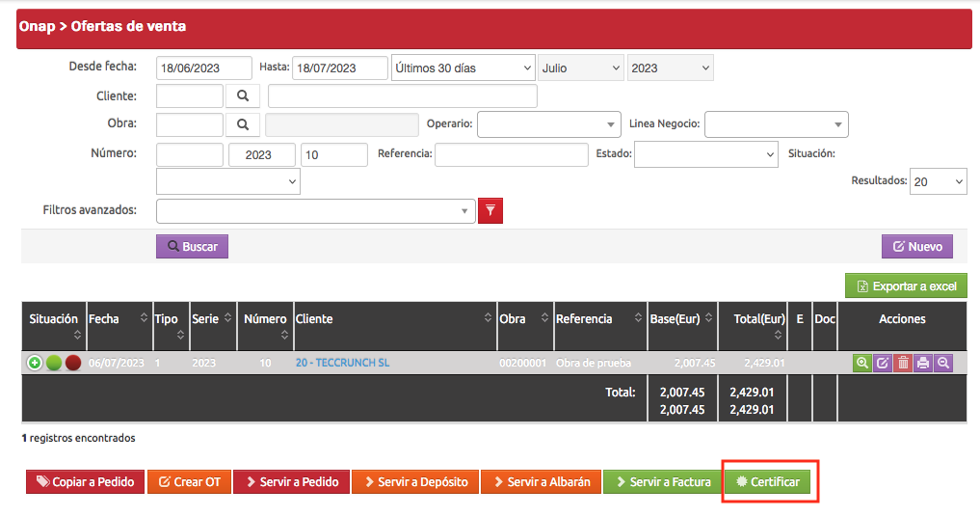The image size is (980, 516).
Task: Focus the Referencia input field
Action: [x=511, y=154]
